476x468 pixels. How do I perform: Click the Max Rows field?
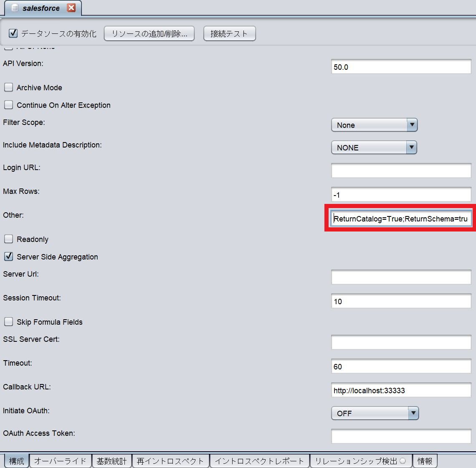(x=401, y=194)
